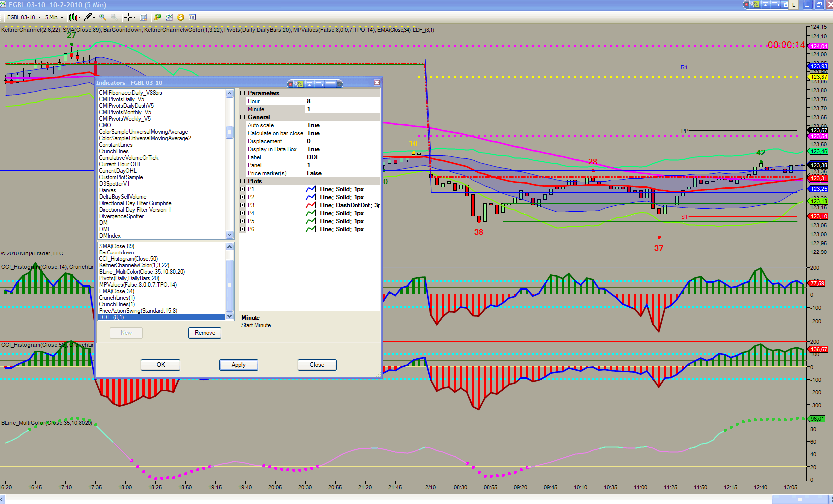Click the Remove button
The height and width of the screenshot is (504, 833).
click(x=205, y=333)
